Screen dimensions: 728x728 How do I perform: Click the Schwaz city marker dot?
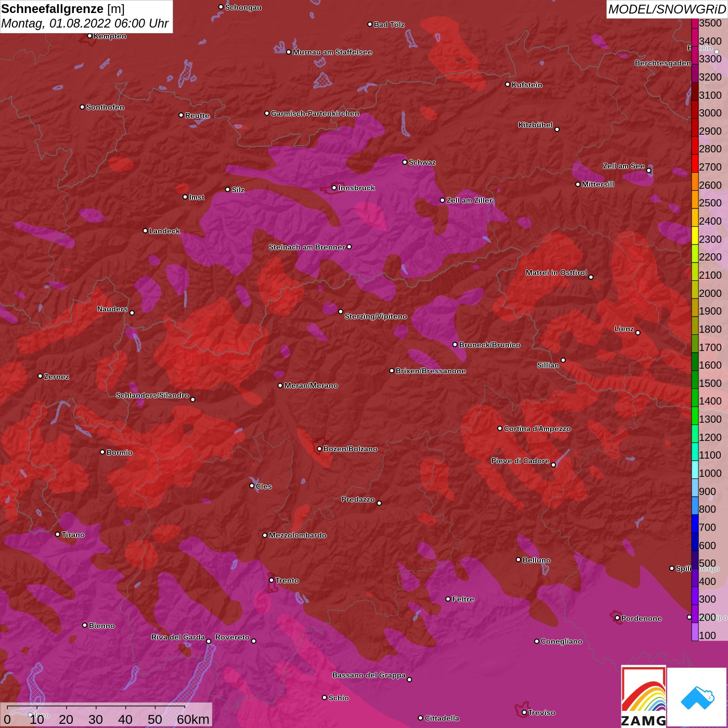405,162
